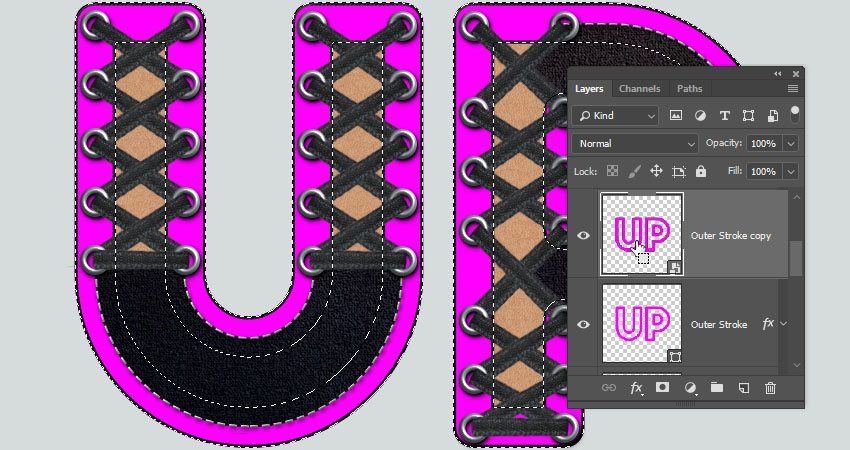Click the Layers panel scroll down arrow

(796, 365)
